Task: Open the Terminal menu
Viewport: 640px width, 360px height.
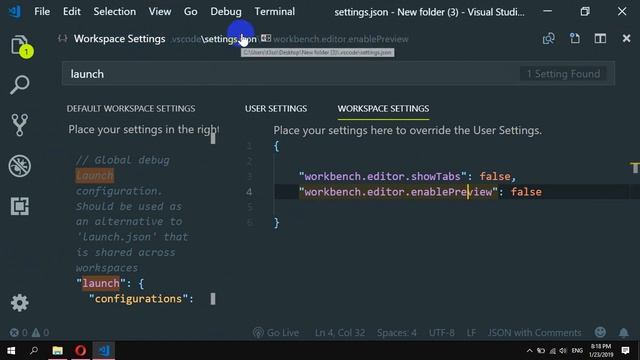Action: click(x=275, y=11)
